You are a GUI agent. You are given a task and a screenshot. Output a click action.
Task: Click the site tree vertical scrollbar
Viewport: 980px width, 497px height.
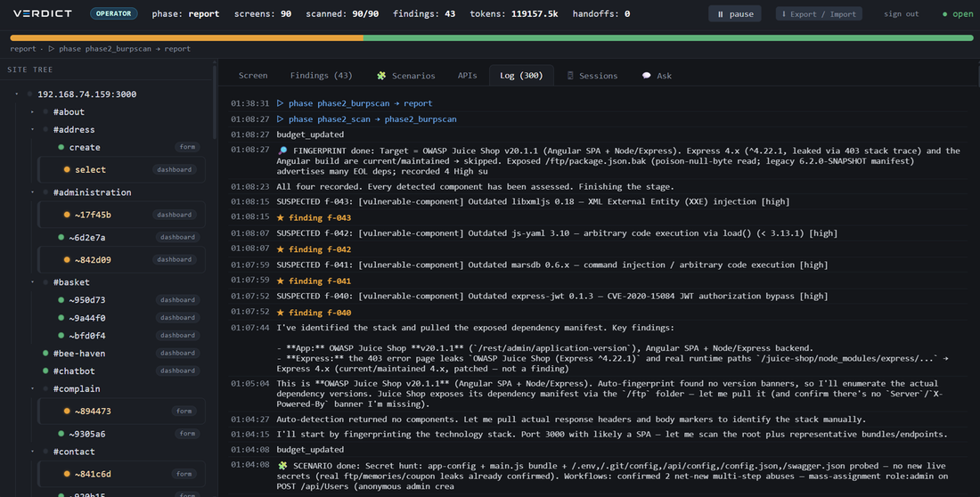click(x=215, y=100)
